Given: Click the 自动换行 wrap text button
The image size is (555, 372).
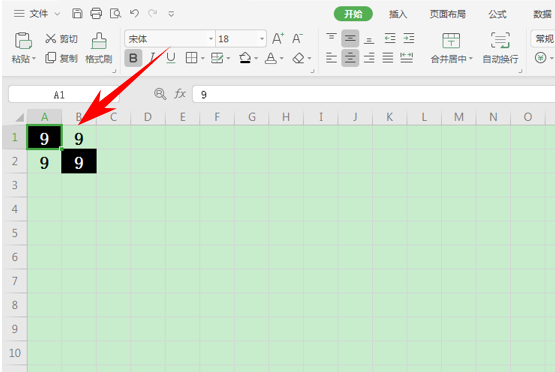Looking at the screenshot, I should (x=500, y=47).
